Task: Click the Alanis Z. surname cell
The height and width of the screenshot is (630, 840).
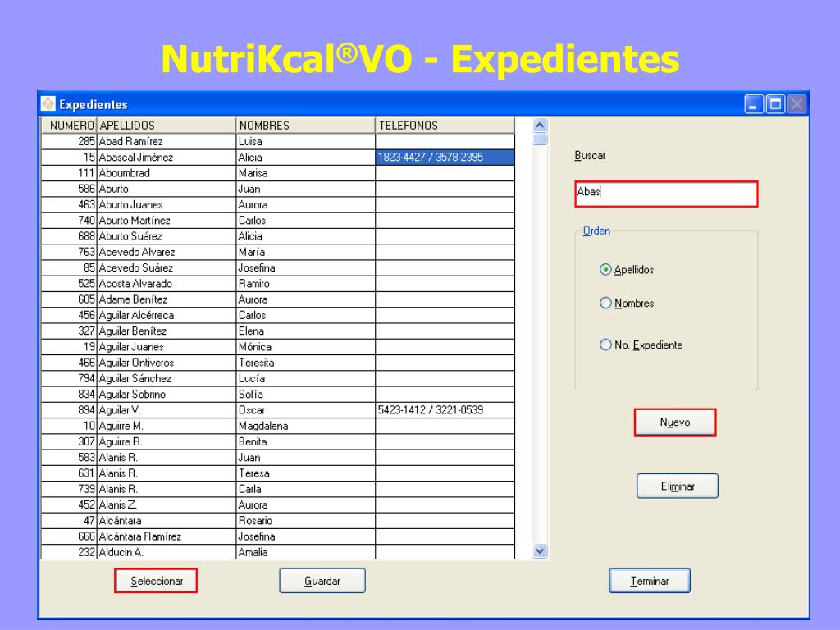Action: pos(167,504)
